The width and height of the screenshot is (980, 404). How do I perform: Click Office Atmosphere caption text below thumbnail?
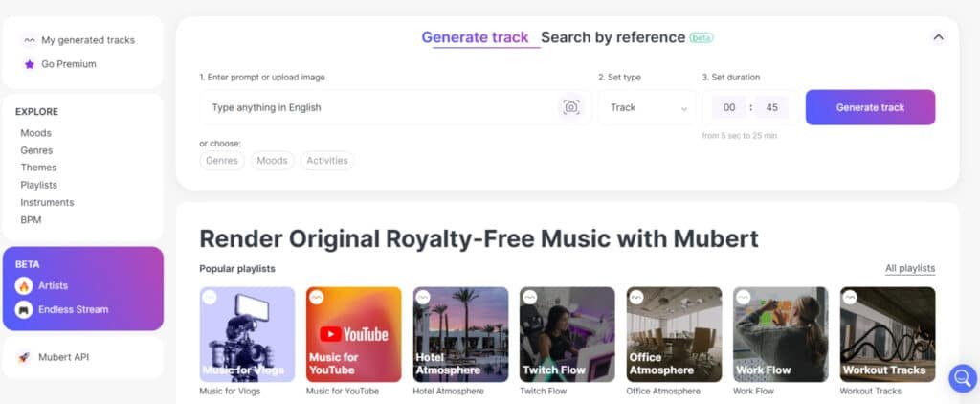pos(663,391)
